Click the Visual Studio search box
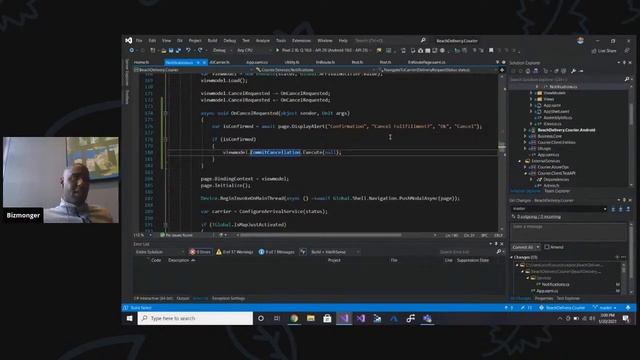 point(390,40)
